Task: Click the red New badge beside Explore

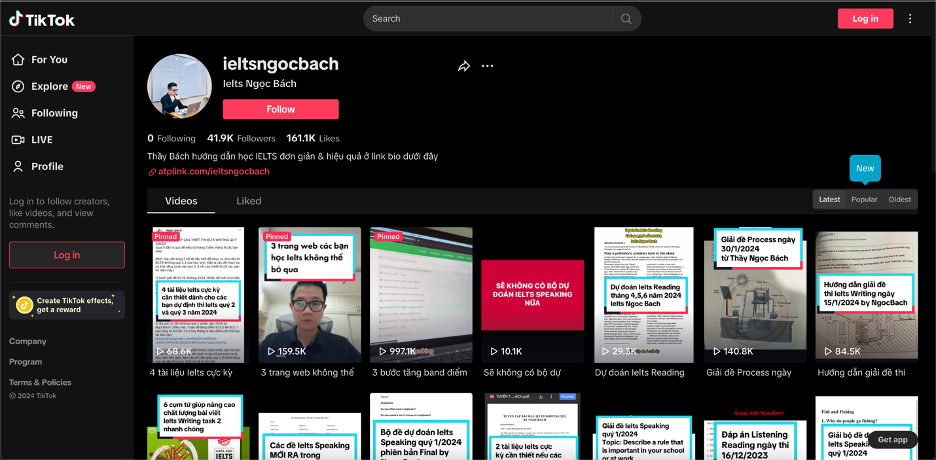Action: click(84, 87)
